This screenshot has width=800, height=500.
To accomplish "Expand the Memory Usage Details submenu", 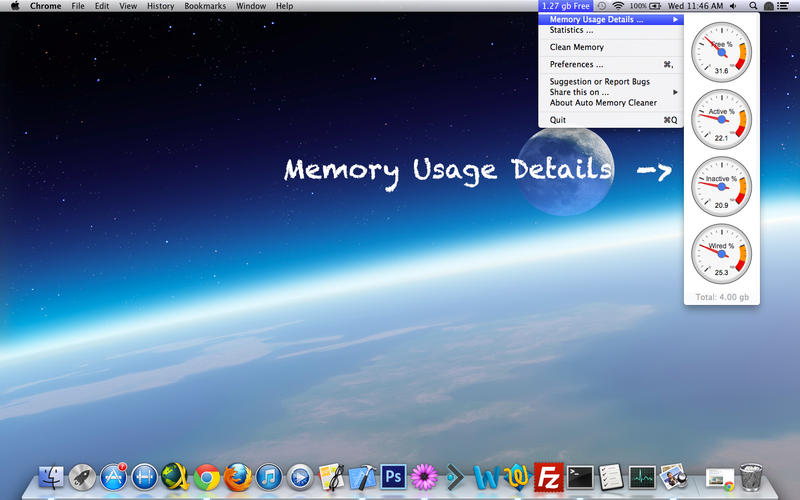I will [x=611, y=19].
